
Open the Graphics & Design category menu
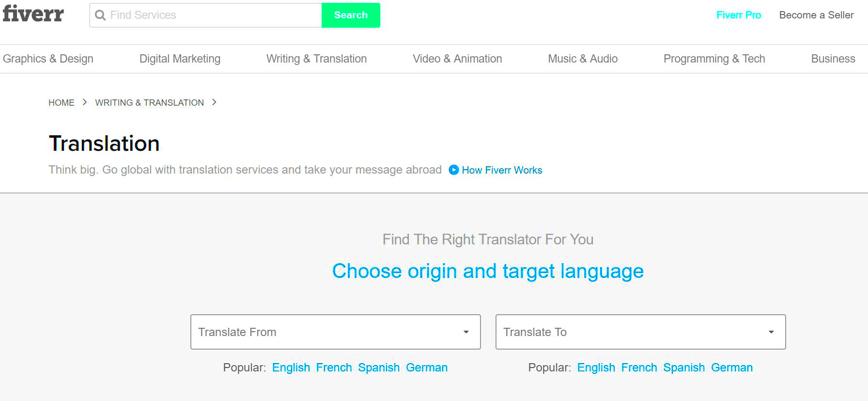48,59
